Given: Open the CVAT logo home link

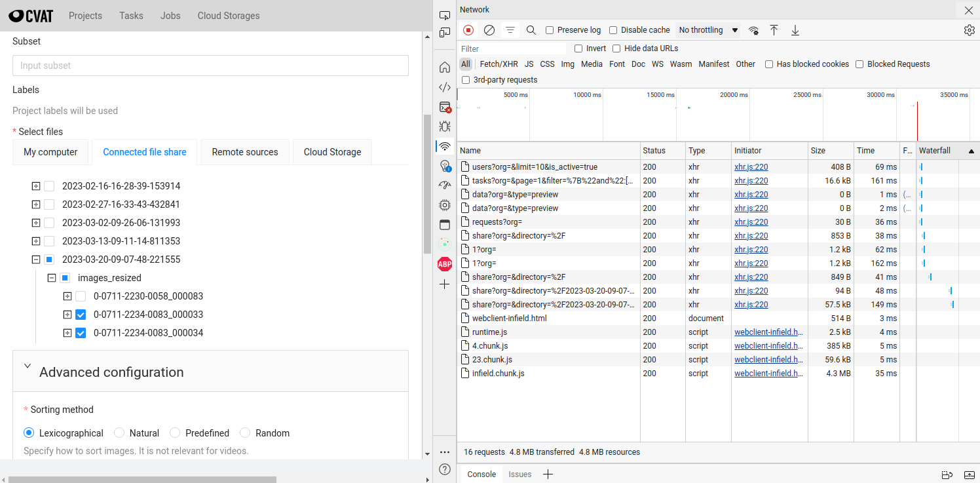Looking at the screenshot, I should 30,15.
